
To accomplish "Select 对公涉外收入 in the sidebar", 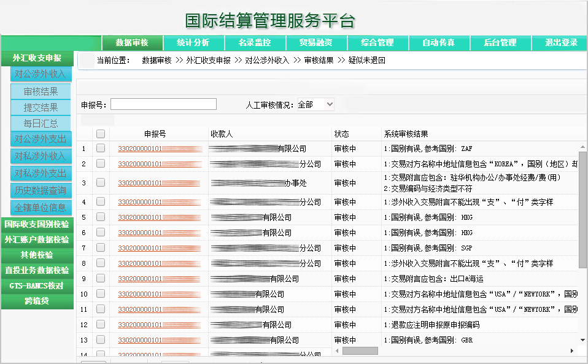I will [41, 74].
